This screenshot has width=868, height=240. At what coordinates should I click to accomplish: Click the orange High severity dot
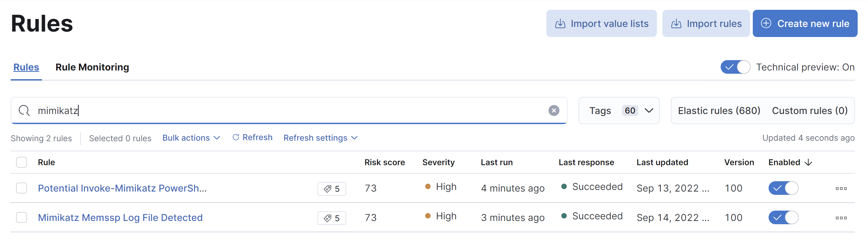point(428,186)
